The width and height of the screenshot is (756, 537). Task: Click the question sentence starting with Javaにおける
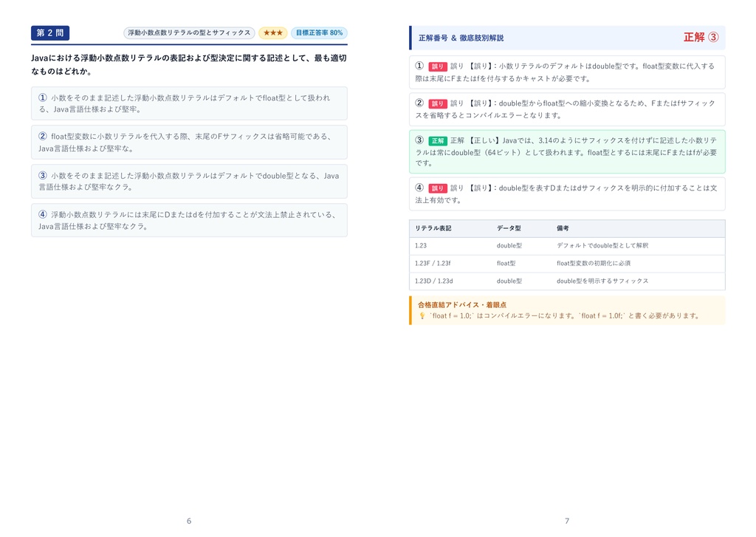(189, 65)
